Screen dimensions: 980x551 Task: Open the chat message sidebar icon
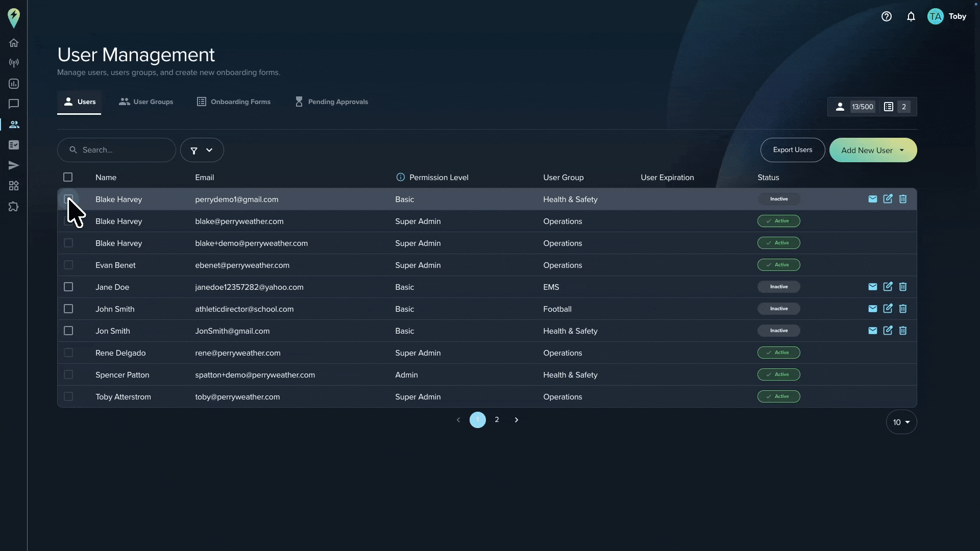14,104
